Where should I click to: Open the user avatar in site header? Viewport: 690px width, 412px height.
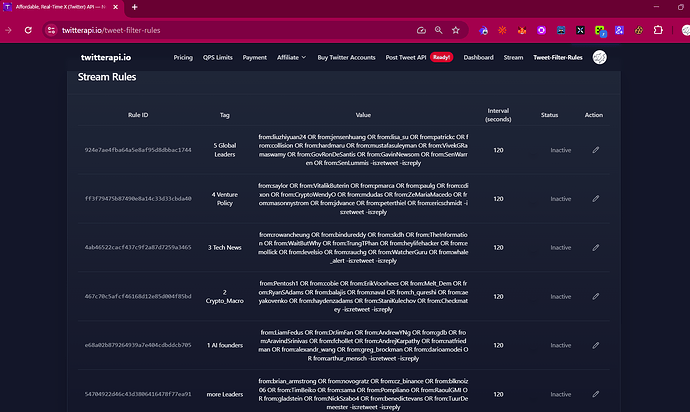599,57
